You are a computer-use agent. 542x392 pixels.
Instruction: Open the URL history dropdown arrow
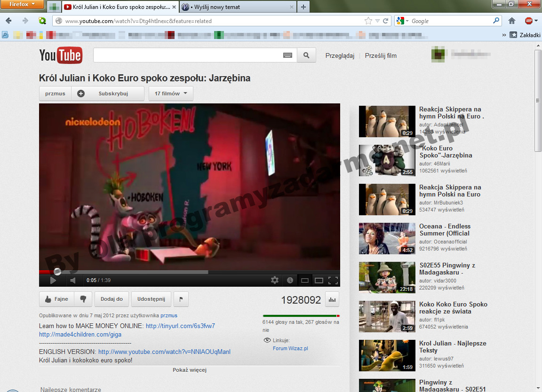377,21
